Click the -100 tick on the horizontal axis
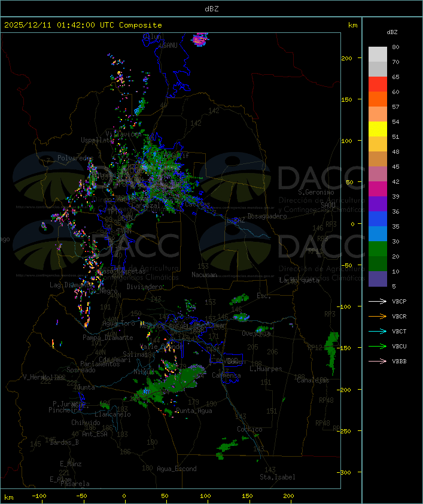423x504 pixels. pos(39,496)
